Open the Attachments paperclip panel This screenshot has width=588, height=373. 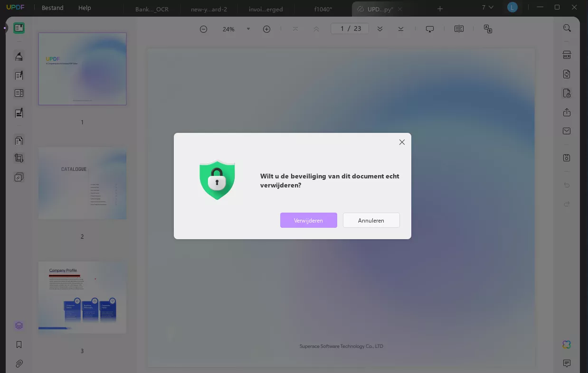point(19,364)
